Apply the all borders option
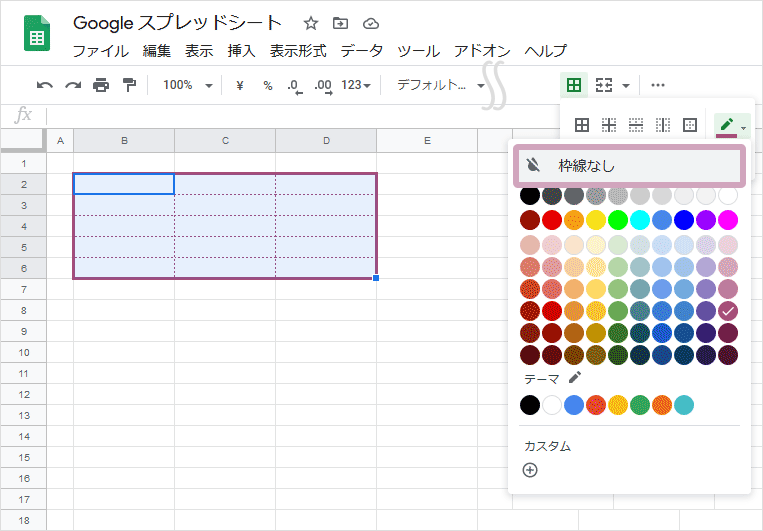 point(581,125)
